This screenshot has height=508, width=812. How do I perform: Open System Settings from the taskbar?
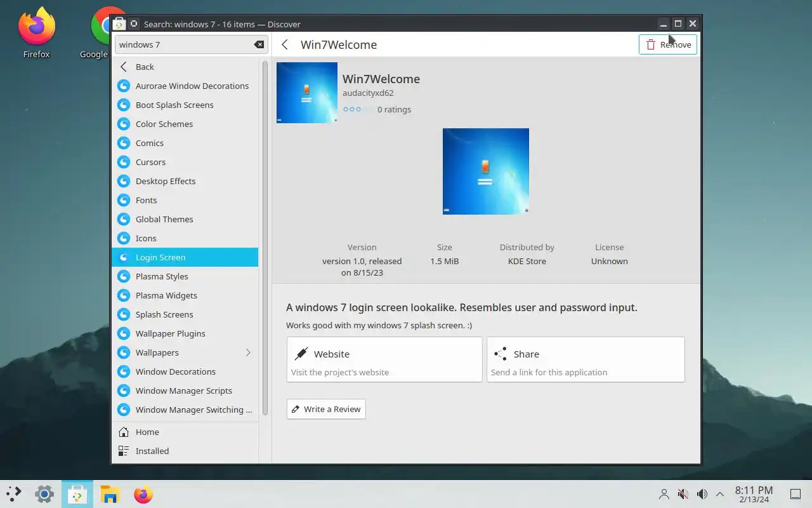(x=44, y=494)
